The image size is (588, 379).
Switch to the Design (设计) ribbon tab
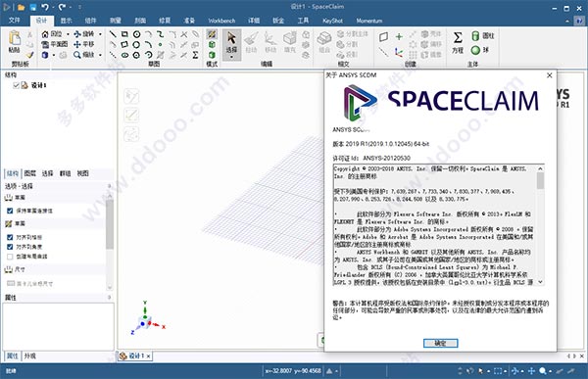coord(41,21)
